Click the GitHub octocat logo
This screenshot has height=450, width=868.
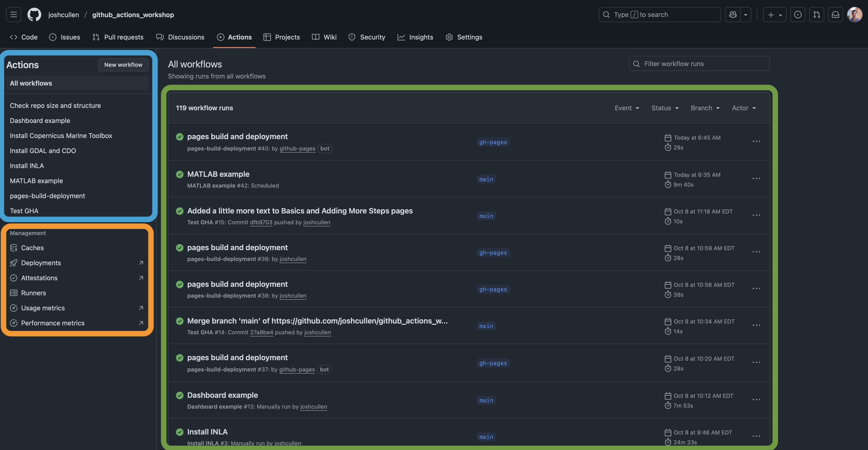[x=34, y=15]
